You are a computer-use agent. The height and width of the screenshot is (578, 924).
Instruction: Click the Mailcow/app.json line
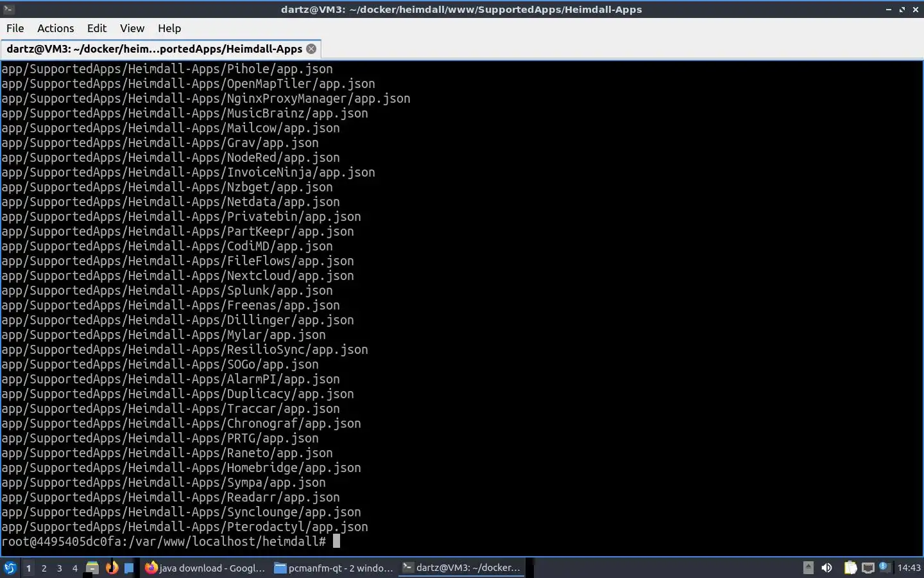point(171,128)
